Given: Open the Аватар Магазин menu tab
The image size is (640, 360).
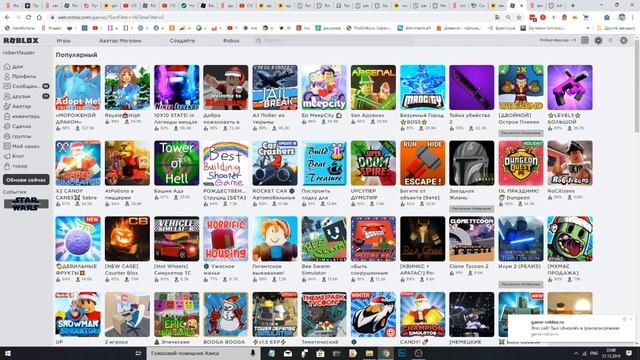Looking at the screenshot, I should tap(120, 41).
